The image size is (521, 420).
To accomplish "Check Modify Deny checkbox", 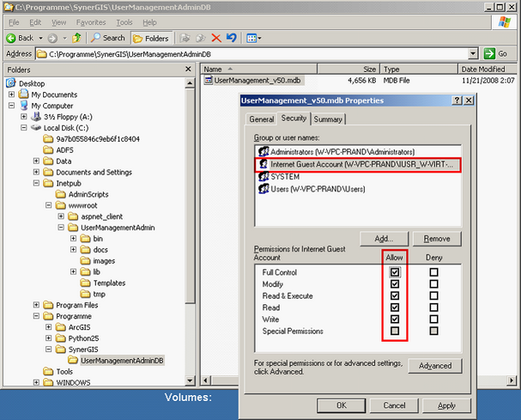I will 433,284.
